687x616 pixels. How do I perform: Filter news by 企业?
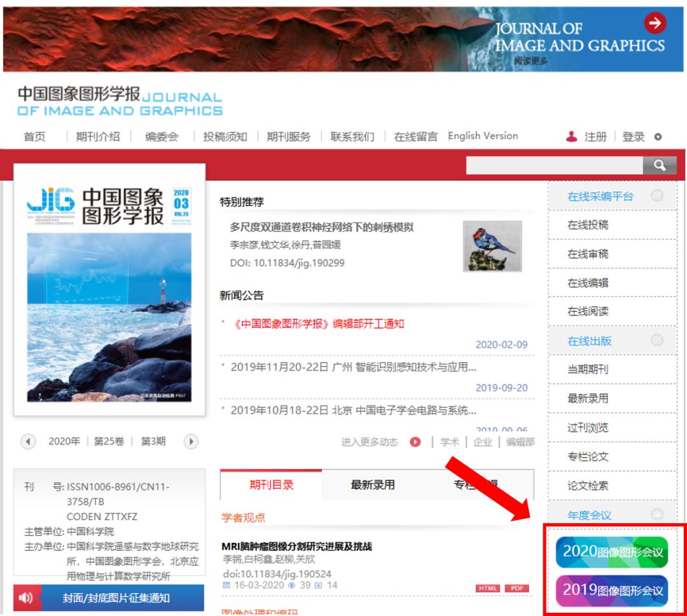click(483, 442)
